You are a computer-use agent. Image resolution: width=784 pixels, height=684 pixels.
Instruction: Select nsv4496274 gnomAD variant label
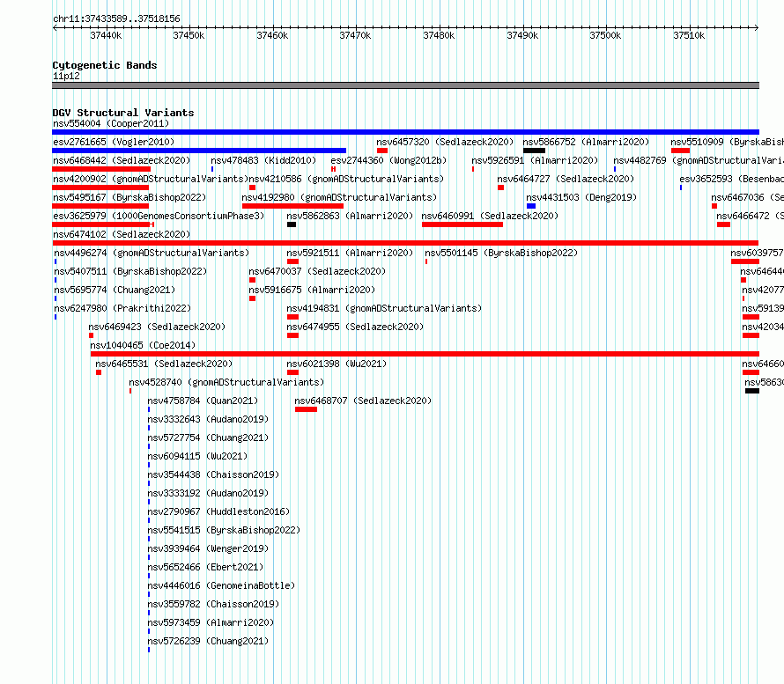click(x=152, y=253)
